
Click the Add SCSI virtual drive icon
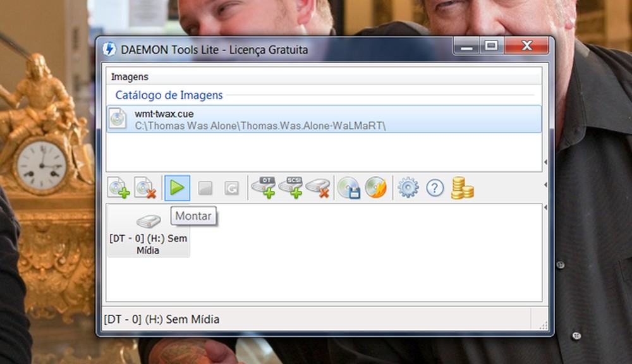click(x=291, y=188)
